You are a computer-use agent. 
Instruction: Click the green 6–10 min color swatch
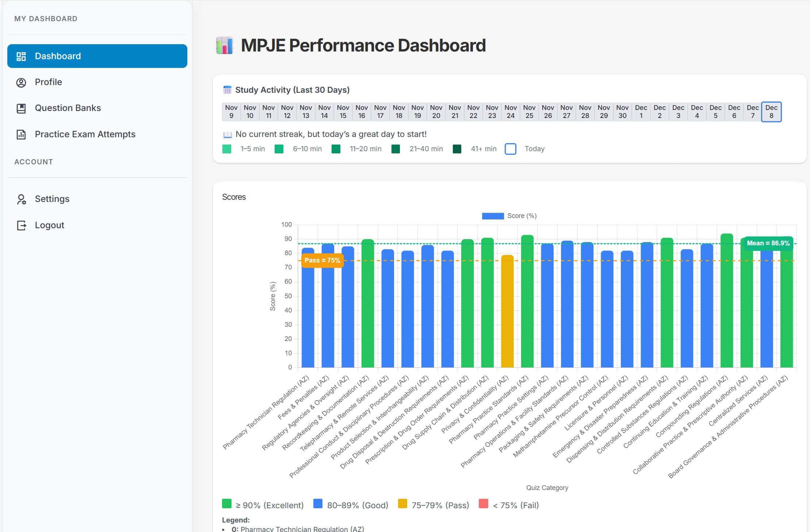[x=279, y=149]
